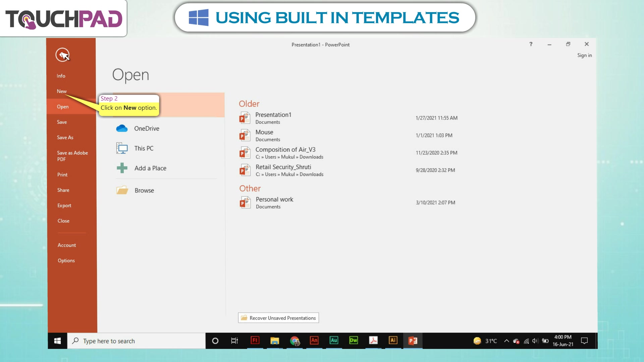Launch Adobe Animate from taskbar
Image resolution: width=644 pixels, height=362 pixels.
click(x=314, y=341)
